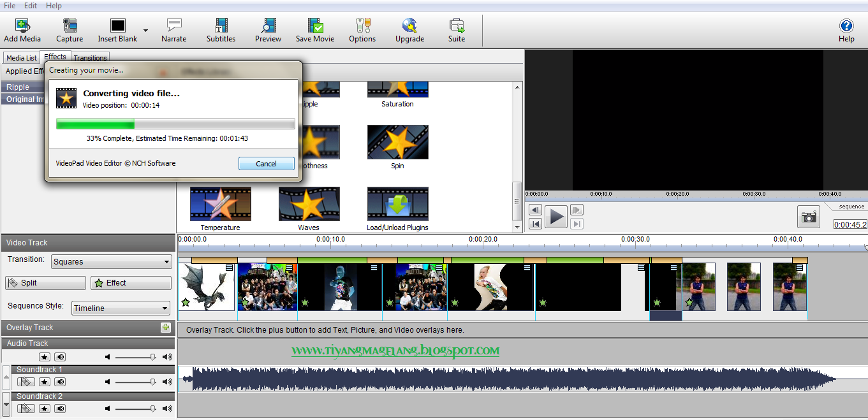Add an overlay with the green plus button
The height and width of the screenshot is (420, 868).
[166, 328]
